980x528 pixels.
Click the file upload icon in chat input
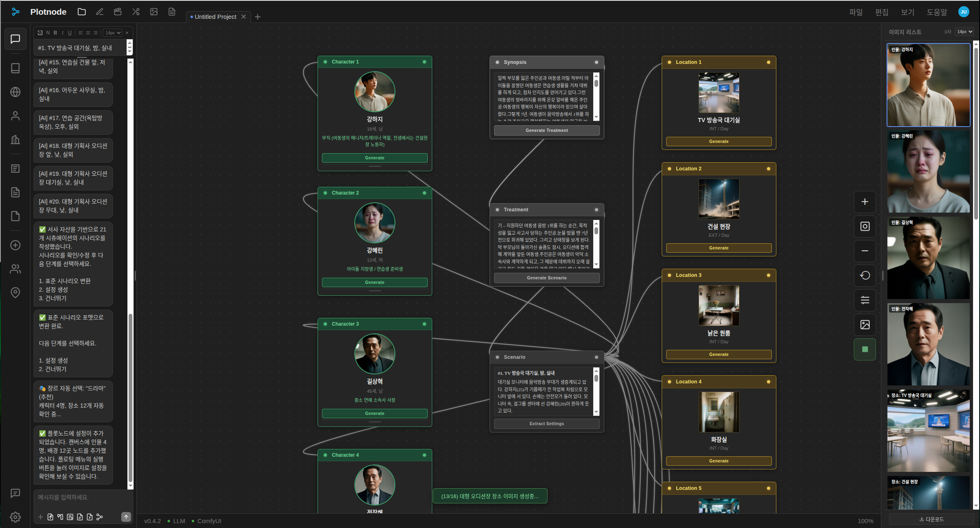(50, 517)
